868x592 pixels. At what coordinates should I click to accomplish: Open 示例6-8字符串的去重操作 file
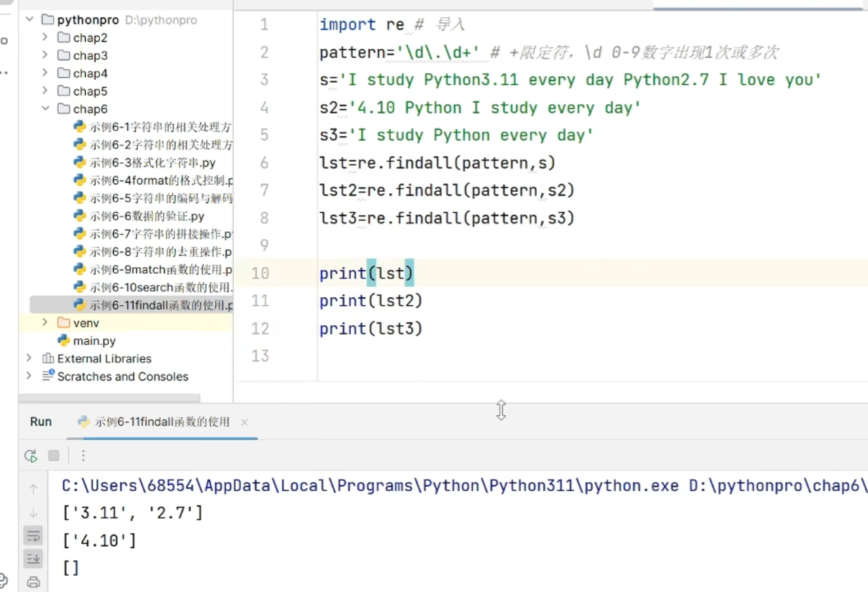tap(161, 251)
